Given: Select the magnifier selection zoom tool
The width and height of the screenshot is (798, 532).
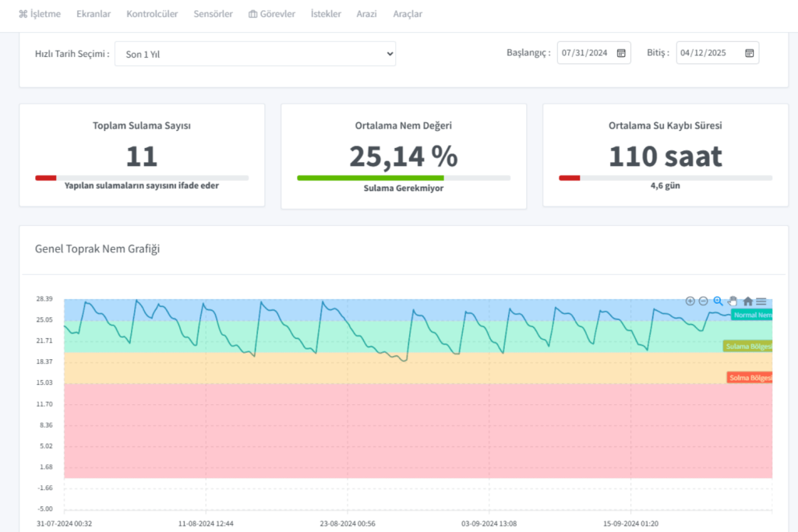Looking at the screenshot, I should [x=718, y=301].
